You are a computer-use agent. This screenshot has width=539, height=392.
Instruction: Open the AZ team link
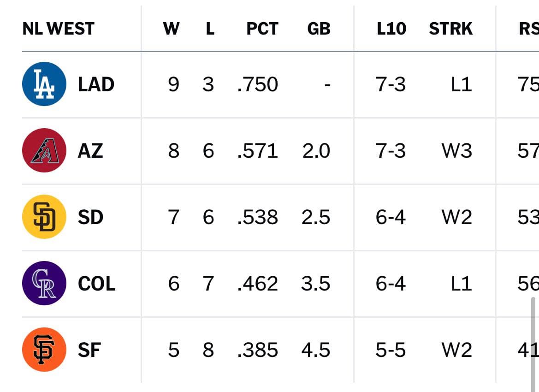point(90,151)
